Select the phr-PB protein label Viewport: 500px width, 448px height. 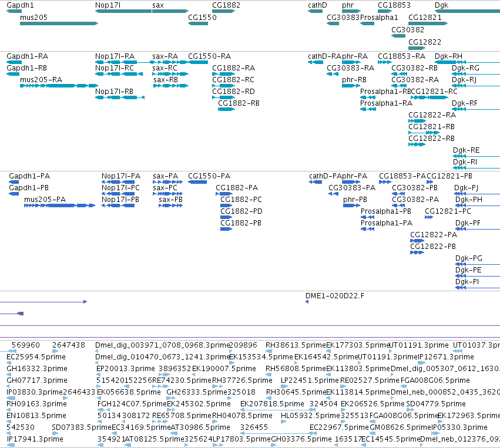tap(355, 200)
